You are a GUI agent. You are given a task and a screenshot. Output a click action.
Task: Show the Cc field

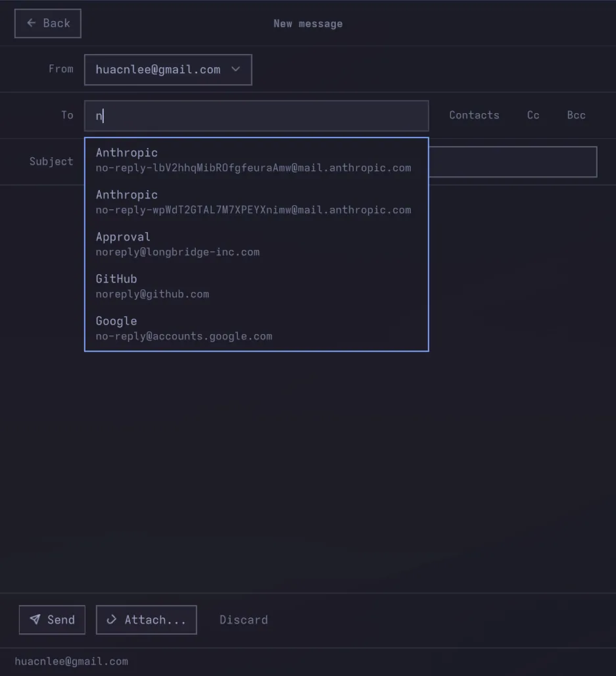pyautogui.click(x=533, y=115)
